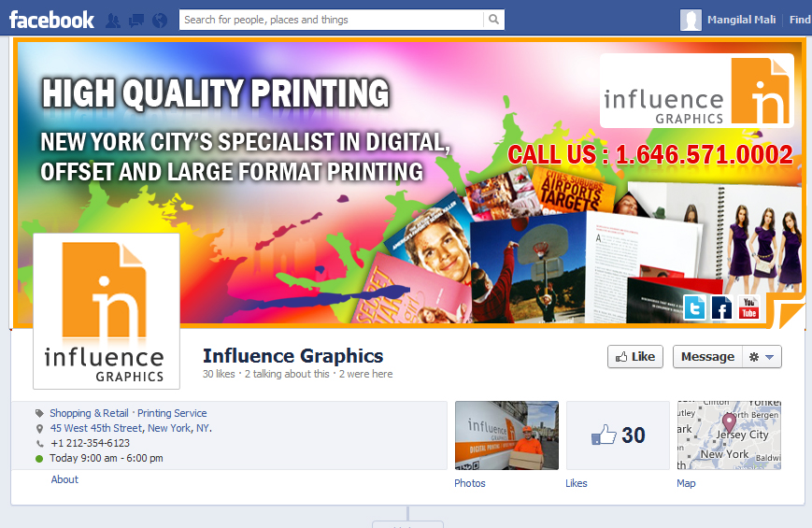Open the Photos tab label
The image size is (812, 528).
click(x=470, y=483)
